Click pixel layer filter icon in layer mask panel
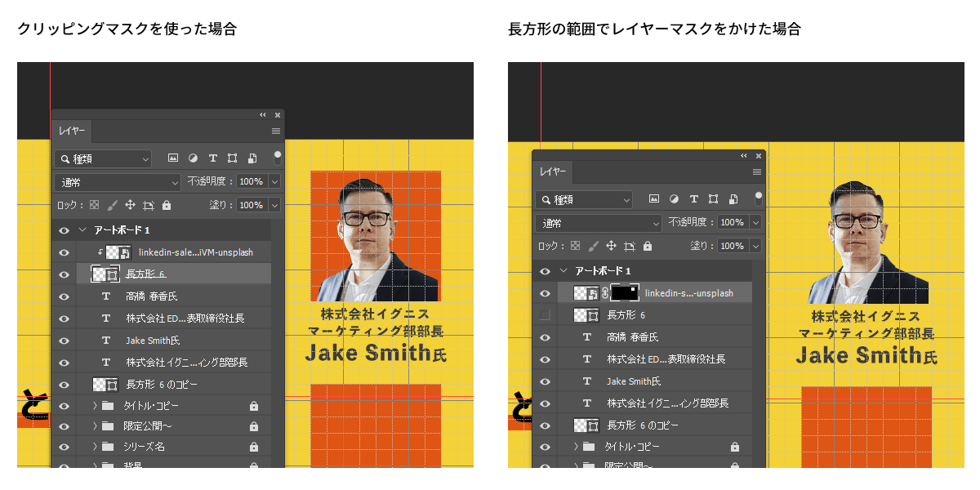 coord(654,198)
